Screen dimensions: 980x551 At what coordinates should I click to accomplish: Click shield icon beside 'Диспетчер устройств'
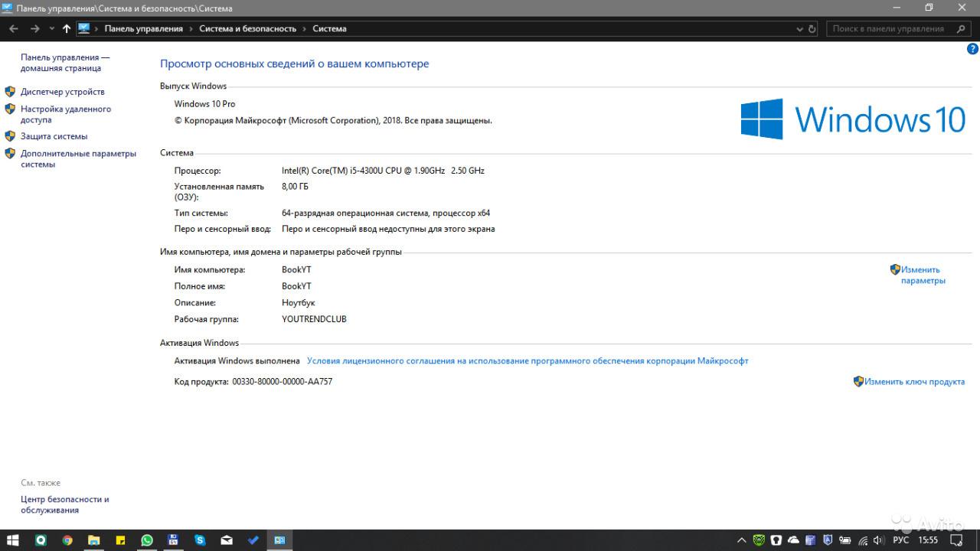point(10,91)
